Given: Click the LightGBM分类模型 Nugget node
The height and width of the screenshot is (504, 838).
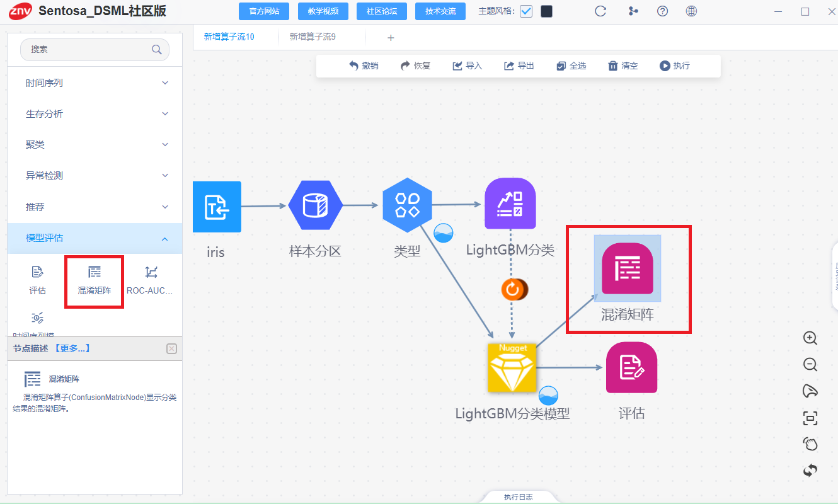Looking at the screenshot, I should pos(512,368).
